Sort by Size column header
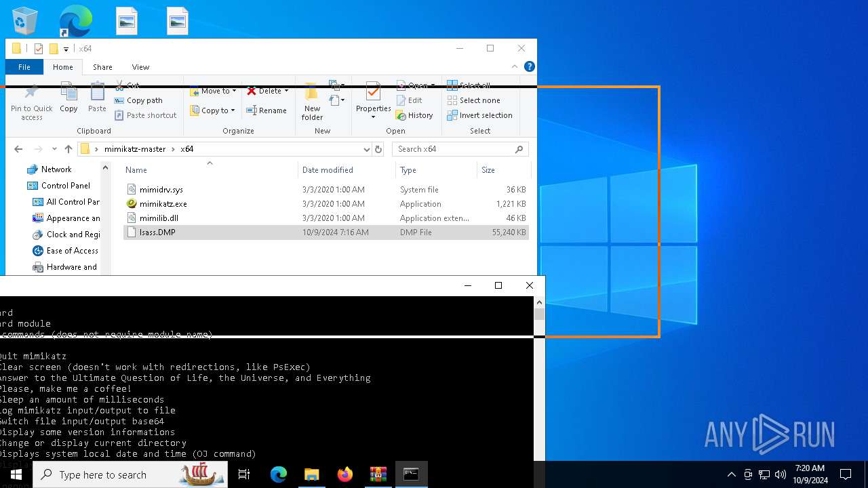 pos(502,170)
